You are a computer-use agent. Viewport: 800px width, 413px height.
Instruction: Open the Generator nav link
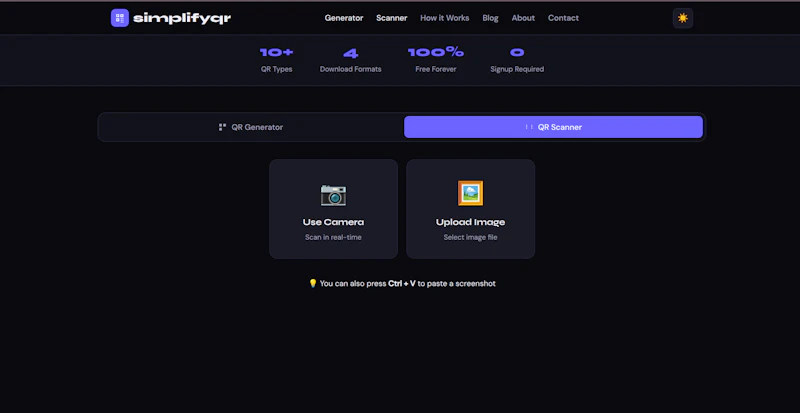click(x=344, y=18)
